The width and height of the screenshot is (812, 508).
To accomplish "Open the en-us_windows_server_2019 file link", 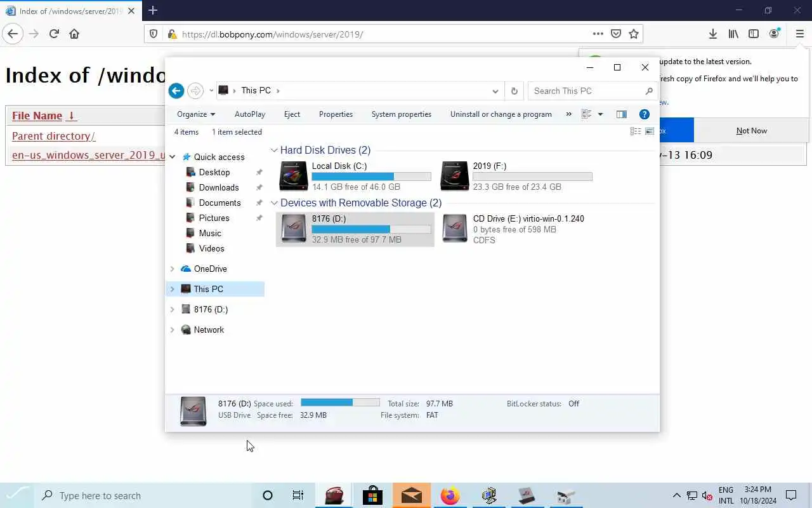I will click(89, 155).
